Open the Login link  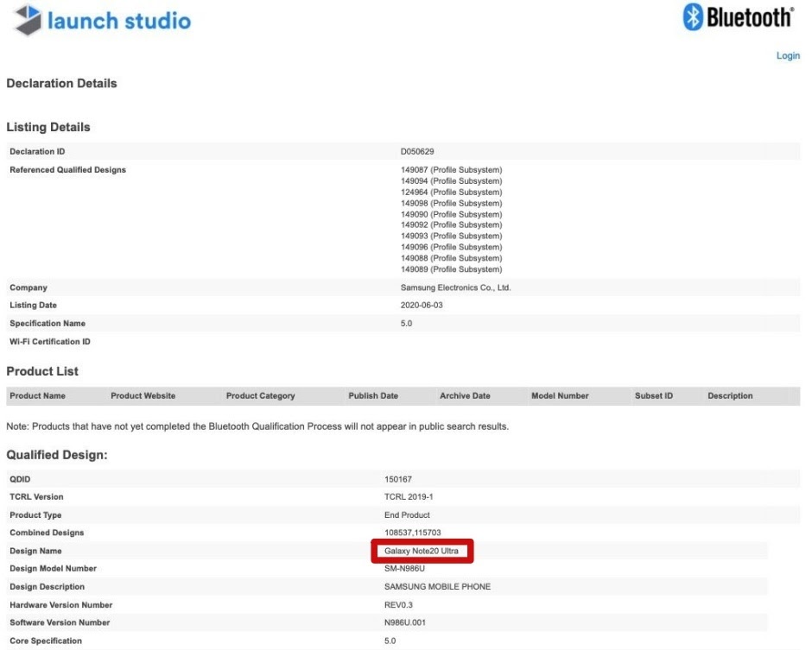click(x=788, y=55)
